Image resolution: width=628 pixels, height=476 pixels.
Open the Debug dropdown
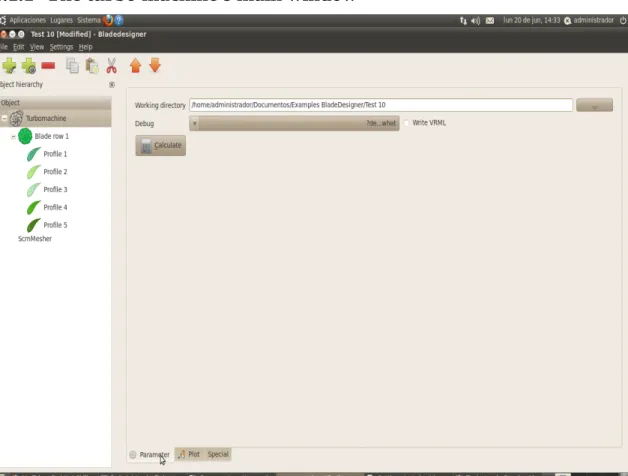point(294,123)
